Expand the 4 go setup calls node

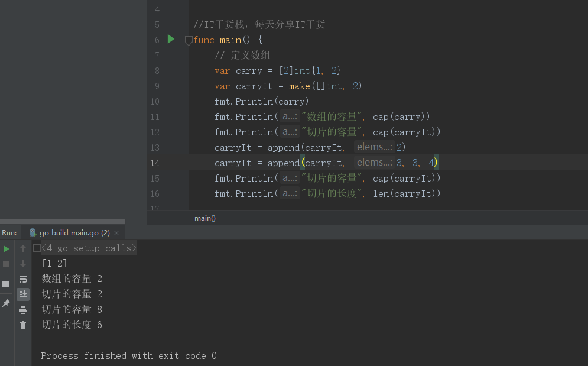click(37, 248)
